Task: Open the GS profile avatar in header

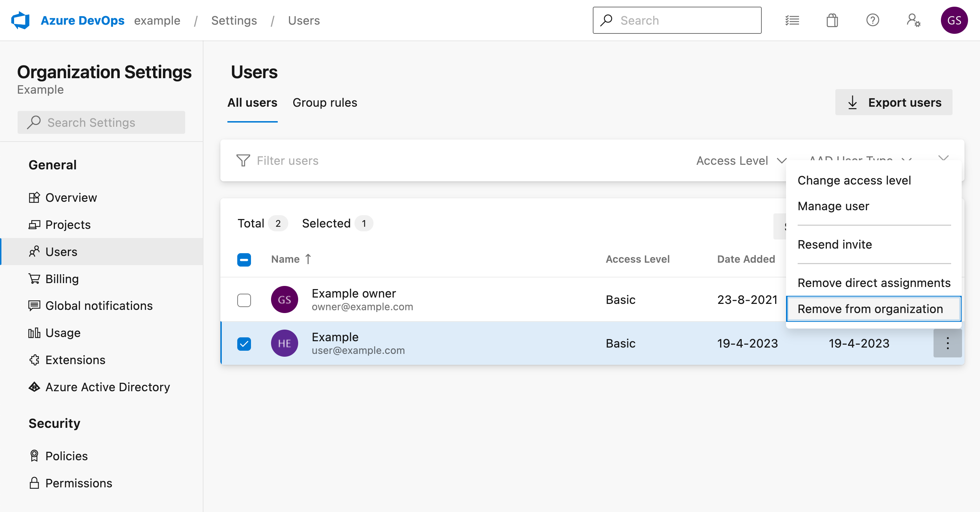Action: (954, 20)
